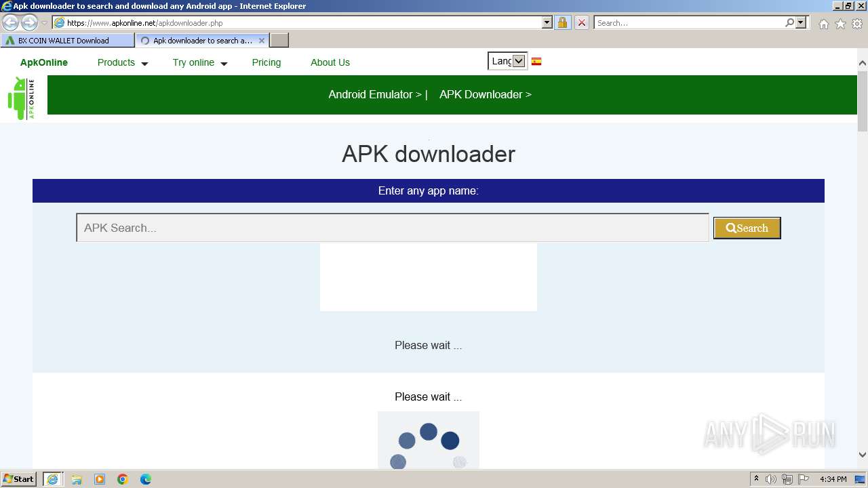Screen dimensions: 868x488
Task: Expand the Try online dropdown caret
Action: (224, 64)
